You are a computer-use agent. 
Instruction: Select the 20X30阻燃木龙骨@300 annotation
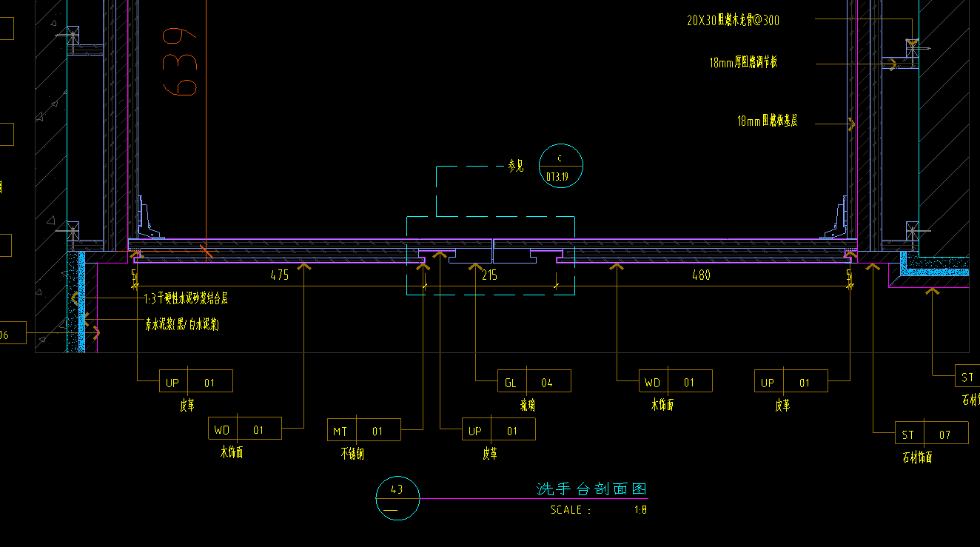click(733, 21)
